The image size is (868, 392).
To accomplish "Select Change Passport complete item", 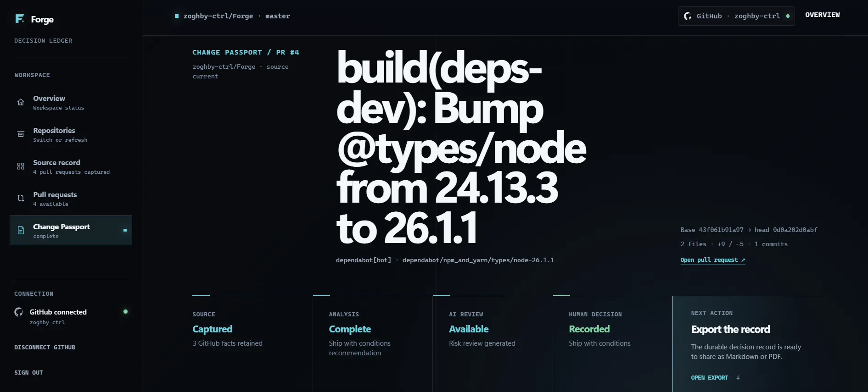I will click(71, 230).
